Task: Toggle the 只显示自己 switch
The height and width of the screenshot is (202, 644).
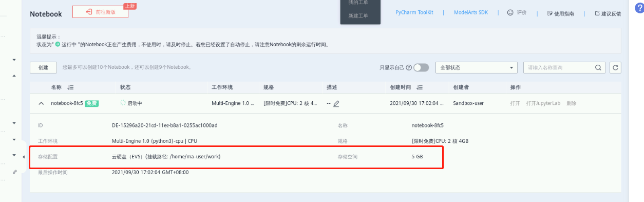Action: (x=421, y=67)
